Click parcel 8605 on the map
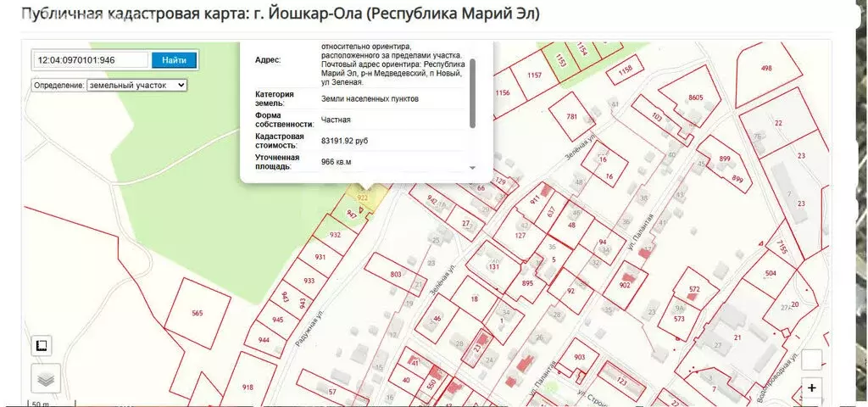 (695, 98)
